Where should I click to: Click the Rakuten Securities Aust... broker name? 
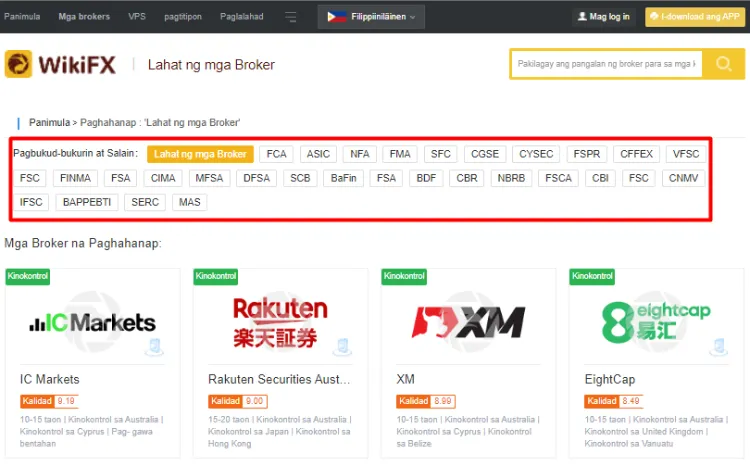coord(279,379)
